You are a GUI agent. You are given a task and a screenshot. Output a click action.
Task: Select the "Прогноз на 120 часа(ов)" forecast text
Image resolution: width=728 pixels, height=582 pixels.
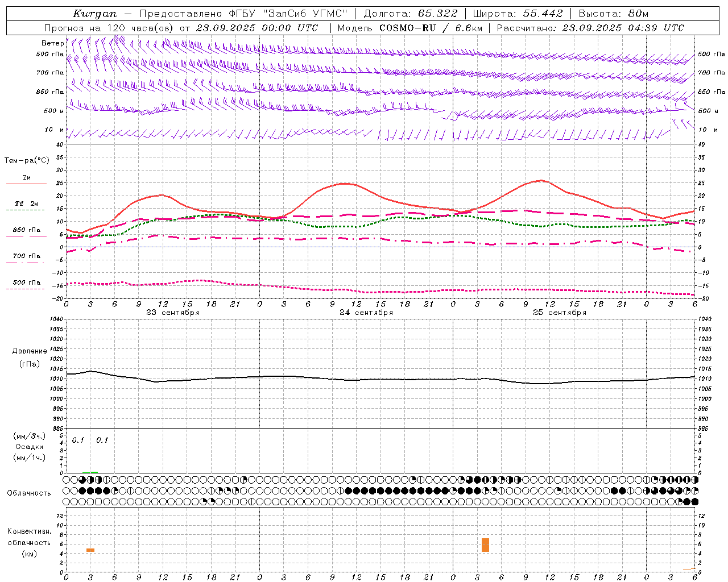click(110, 28)
